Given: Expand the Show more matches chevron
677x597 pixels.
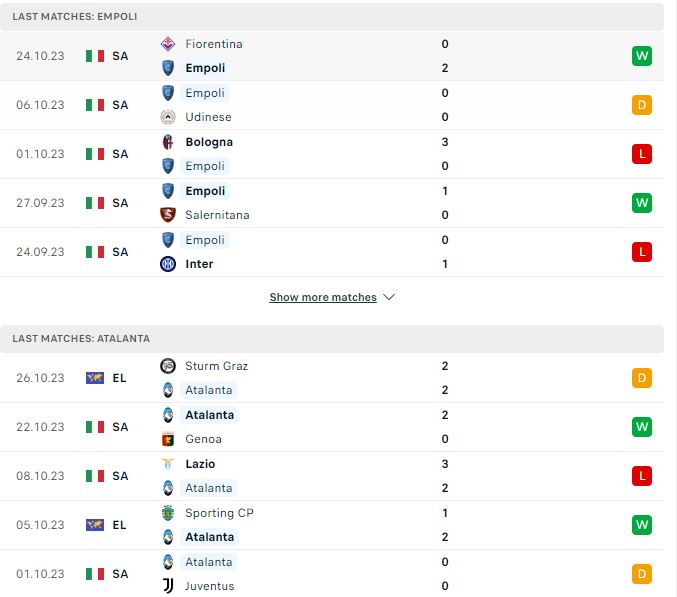Looking at the screenshot, I should point(389,297).
